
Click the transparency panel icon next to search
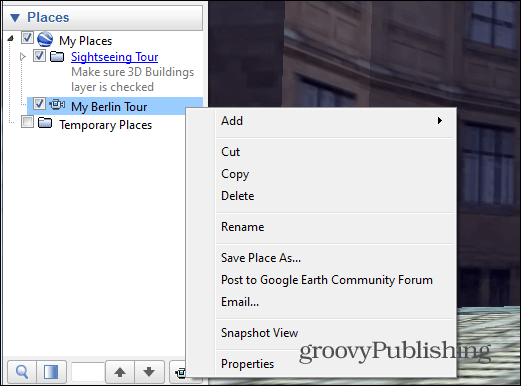[x=51, y=372]
